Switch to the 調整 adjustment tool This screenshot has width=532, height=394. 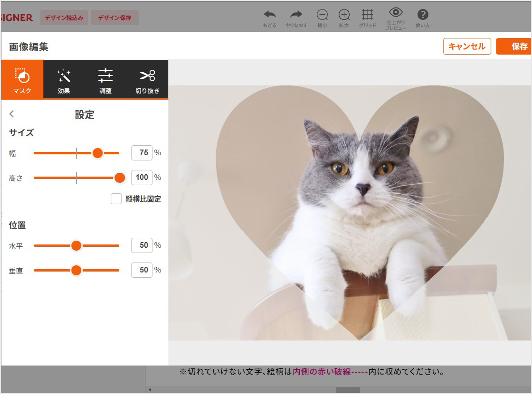(x=105, y=79)
